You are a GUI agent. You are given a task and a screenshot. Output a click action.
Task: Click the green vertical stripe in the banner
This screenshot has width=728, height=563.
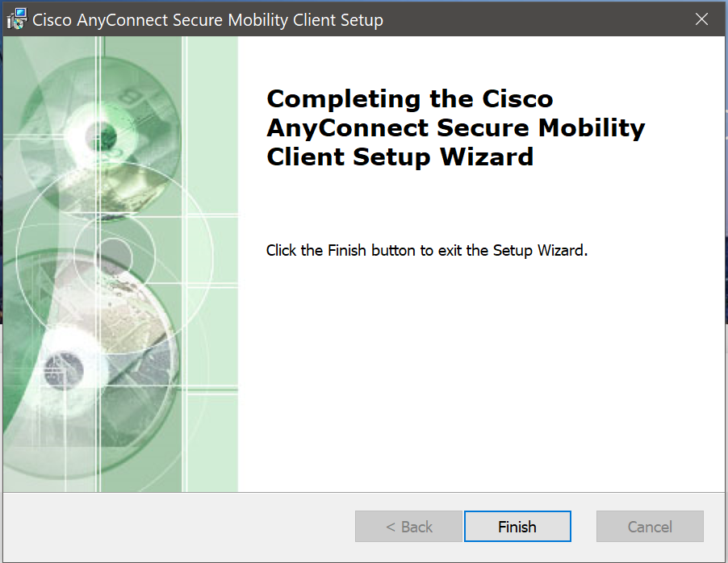(211, 266)
